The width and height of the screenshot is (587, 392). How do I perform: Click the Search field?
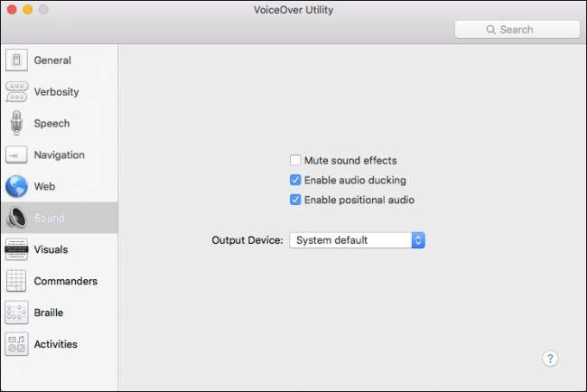[x=517, y=29]
